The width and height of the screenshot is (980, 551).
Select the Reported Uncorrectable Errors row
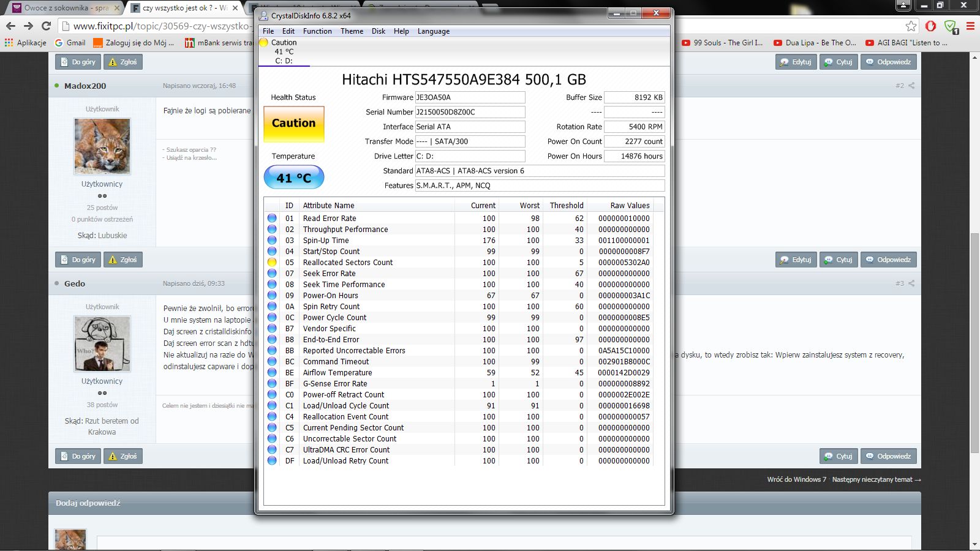pos(459,350)
